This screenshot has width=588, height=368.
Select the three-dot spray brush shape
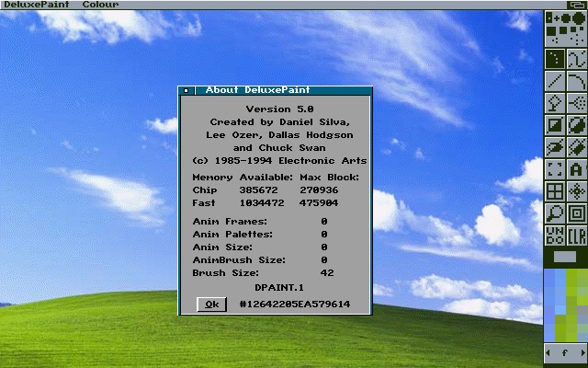tap(555, 40)
